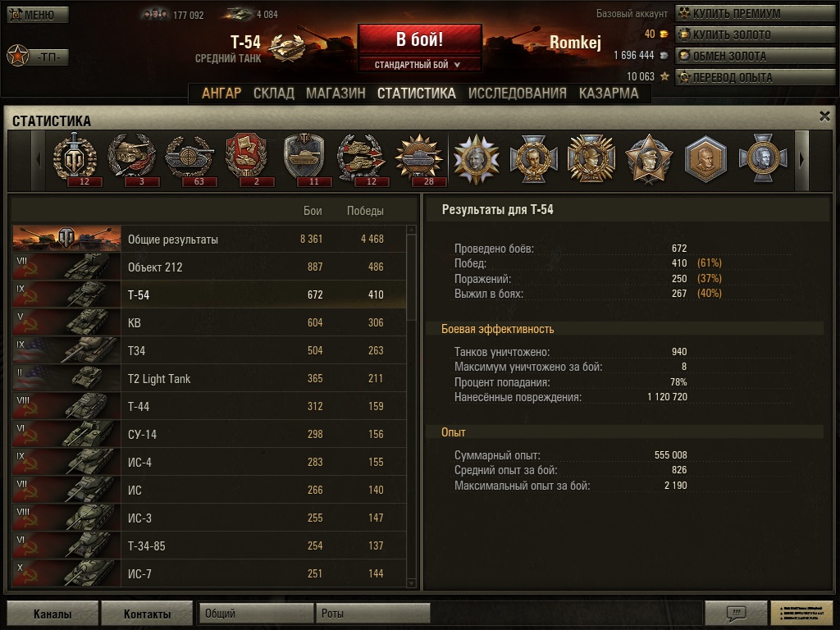Click the red flag medal showing 2
The width and height of the screenshot is (840, 630).
[246, 160]
